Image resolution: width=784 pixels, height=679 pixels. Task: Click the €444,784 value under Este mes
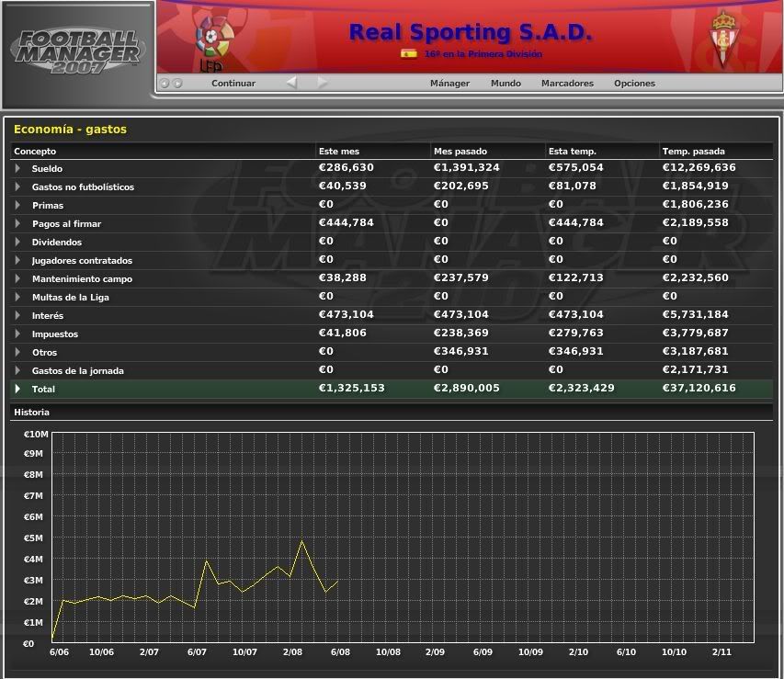coord(346,222)
